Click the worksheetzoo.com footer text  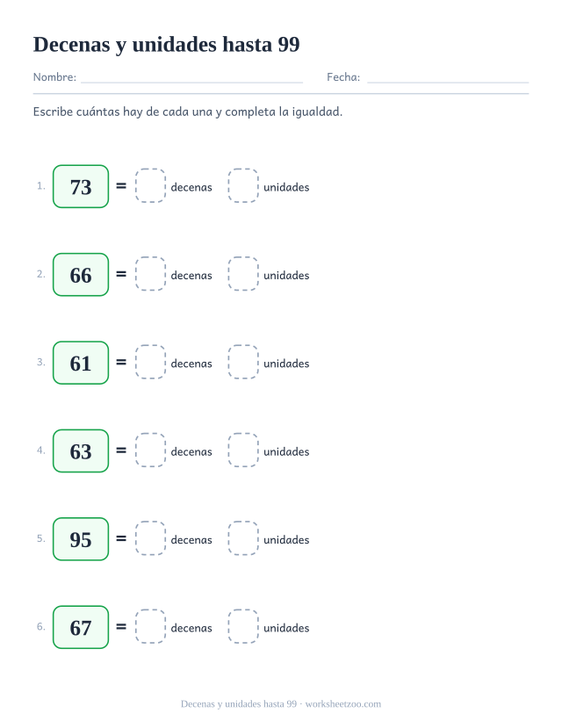343,704
